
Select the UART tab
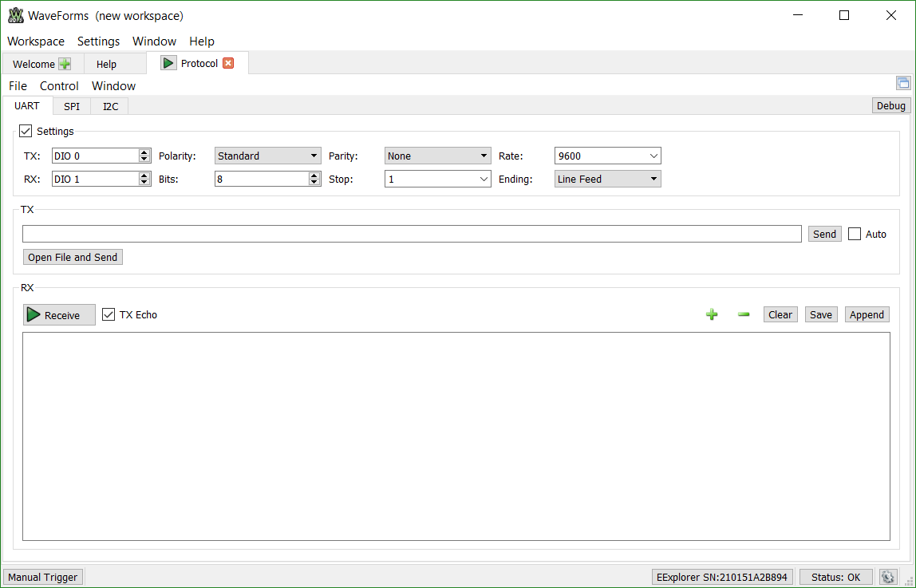click(27, 105)
